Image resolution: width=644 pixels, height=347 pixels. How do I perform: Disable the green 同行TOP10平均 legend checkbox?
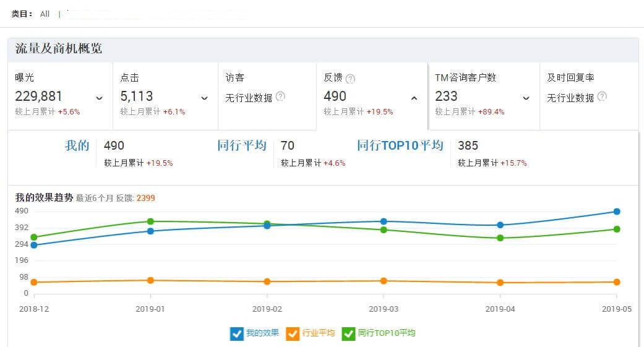point(348,333)
